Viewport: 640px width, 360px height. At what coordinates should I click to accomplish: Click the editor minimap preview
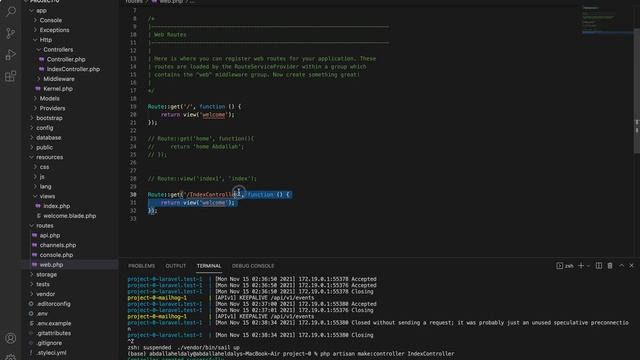click(x=607, y=20)
